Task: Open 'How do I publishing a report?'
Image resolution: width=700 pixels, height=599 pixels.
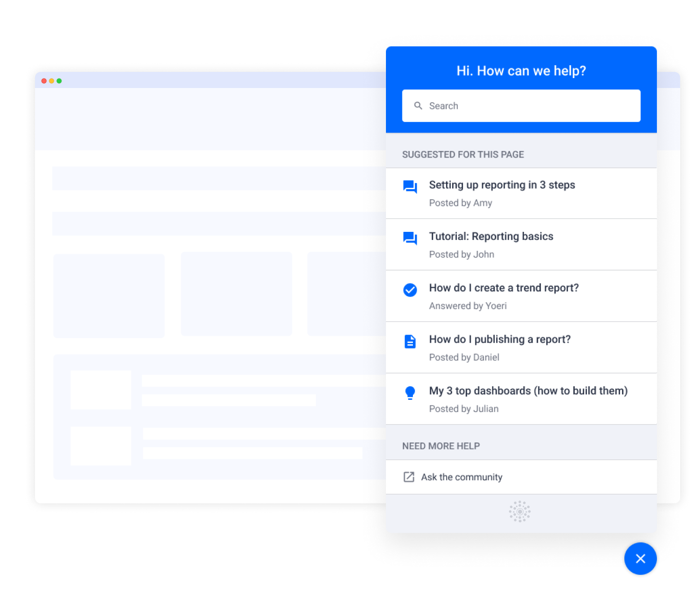Action: [x=499, y=339]
